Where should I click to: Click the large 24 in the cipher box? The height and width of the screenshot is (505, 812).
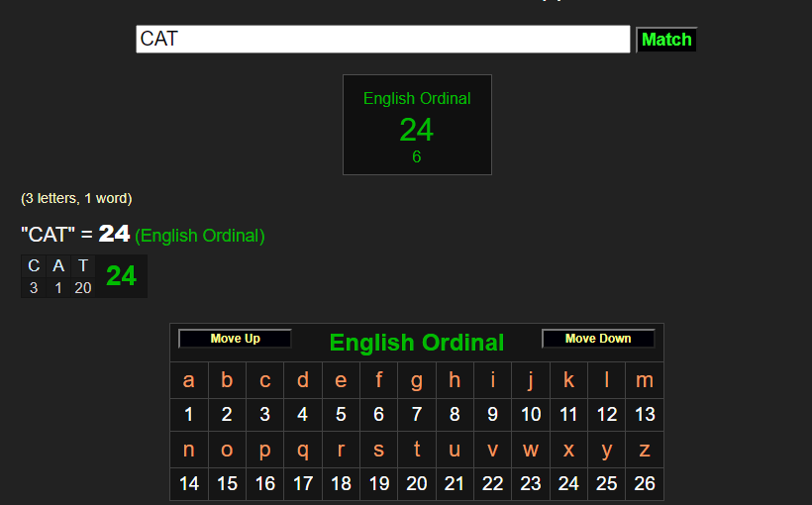[x=417, y=130]
